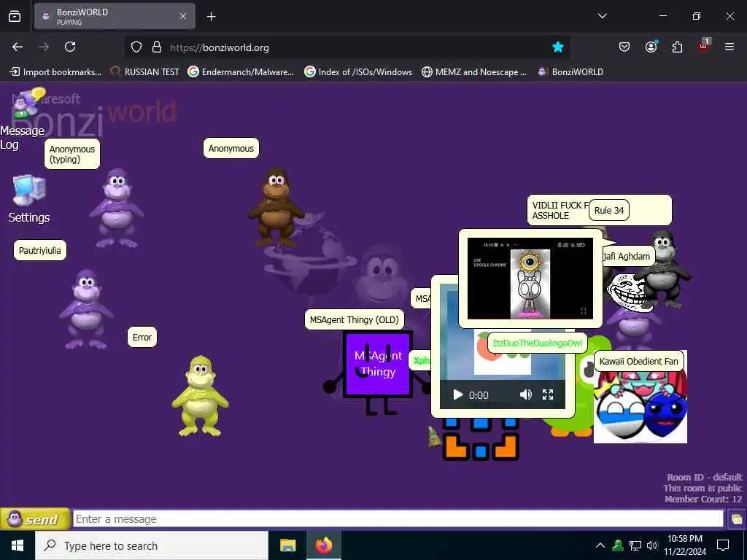Click the Pautriyiulia name tag

click(40, 251)
